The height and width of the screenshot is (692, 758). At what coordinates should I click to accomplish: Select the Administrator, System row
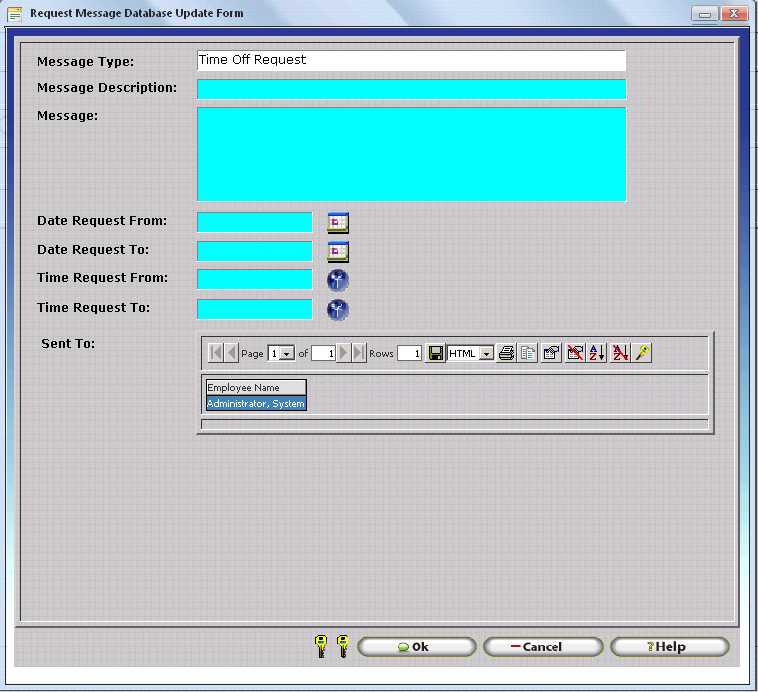tap(256, 404)
